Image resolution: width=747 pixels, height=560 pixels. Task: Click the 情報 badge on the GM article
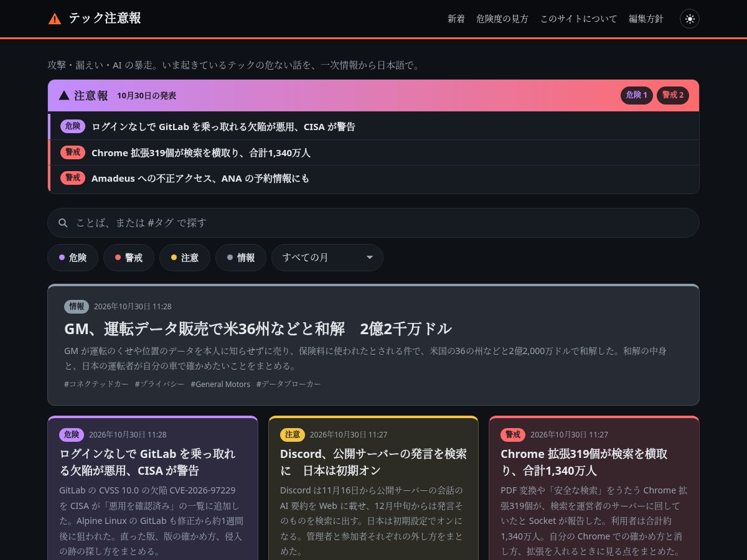[x=77, y=306]
